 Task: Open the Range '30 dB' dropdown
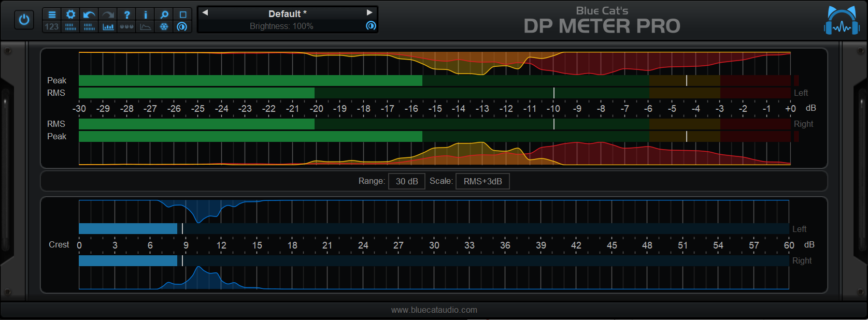pyautogui.click(x=407, y=181)
